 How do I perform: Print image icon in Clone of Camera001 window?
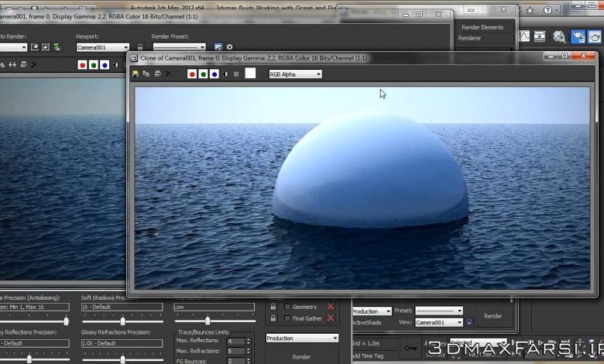157,74
